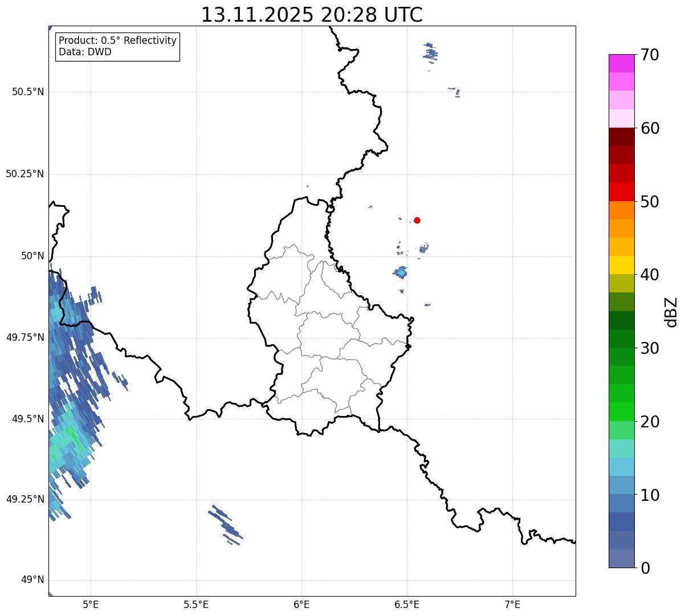Click the bright red colorbar swatch below 50
This screenshot has height=616, width=685.
(621, 191)
